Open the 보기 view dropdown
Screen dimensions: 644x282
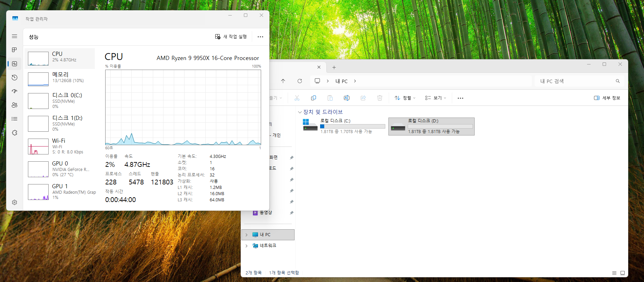[x=436, y=98]
